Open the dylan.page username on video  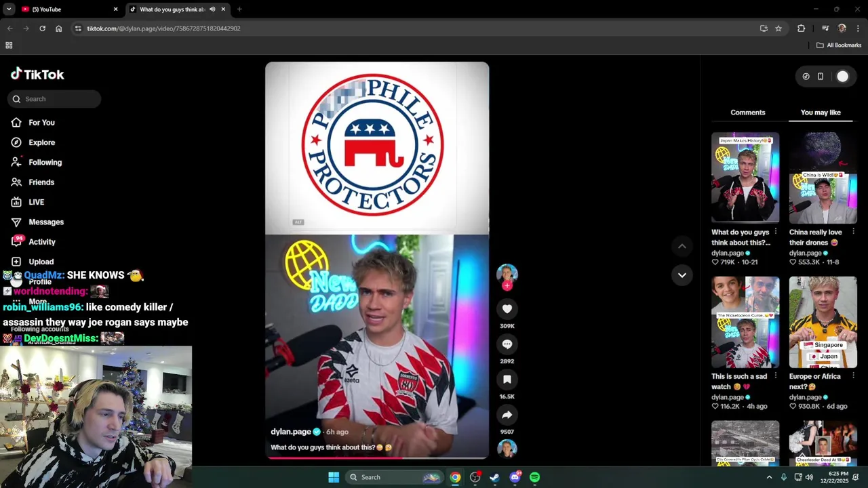tap(291, 432)
